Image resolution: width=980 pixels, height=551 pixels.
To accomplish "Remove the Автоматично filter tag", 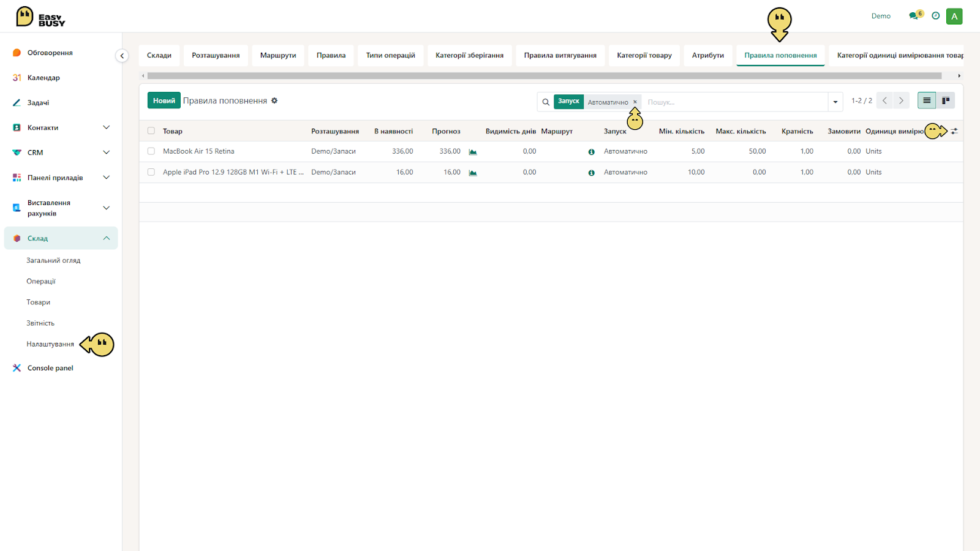I will pyautogui.click(x=635, y=102).
